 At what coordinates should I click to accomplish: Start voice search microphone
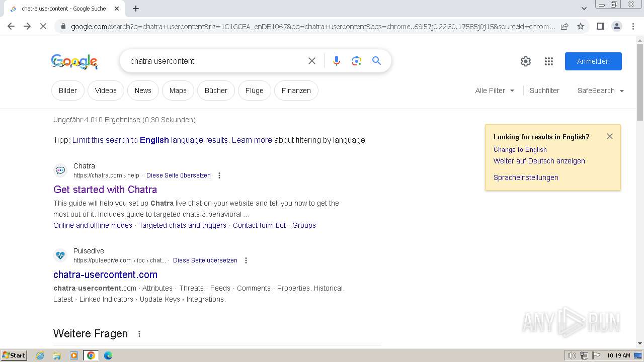337,61
